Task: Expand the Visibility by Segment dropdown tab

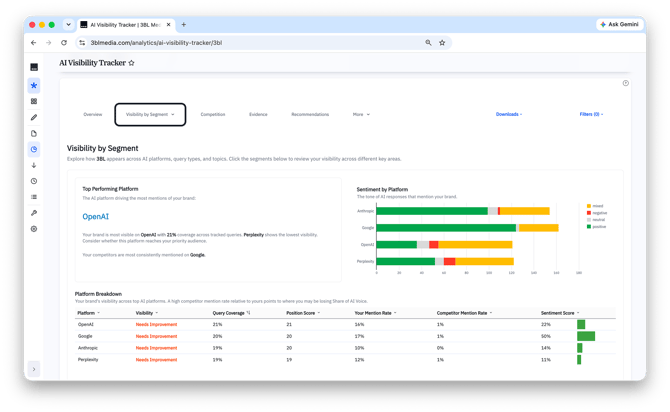Action: (150, 115)
